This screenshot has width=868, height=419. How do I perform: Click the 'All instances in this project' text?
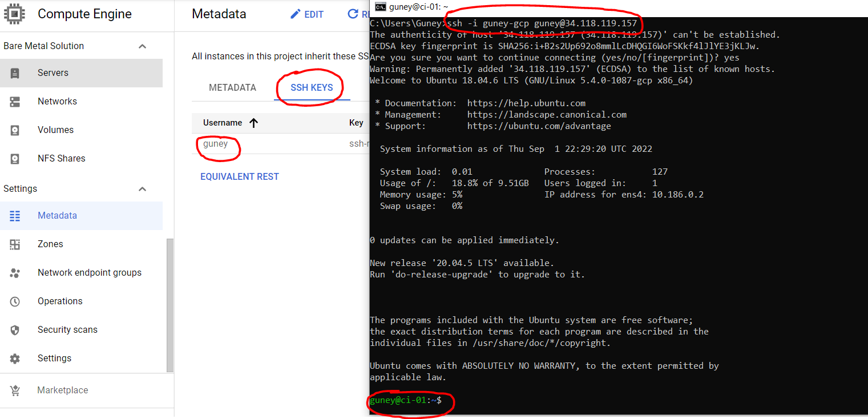tap(280, 56)
